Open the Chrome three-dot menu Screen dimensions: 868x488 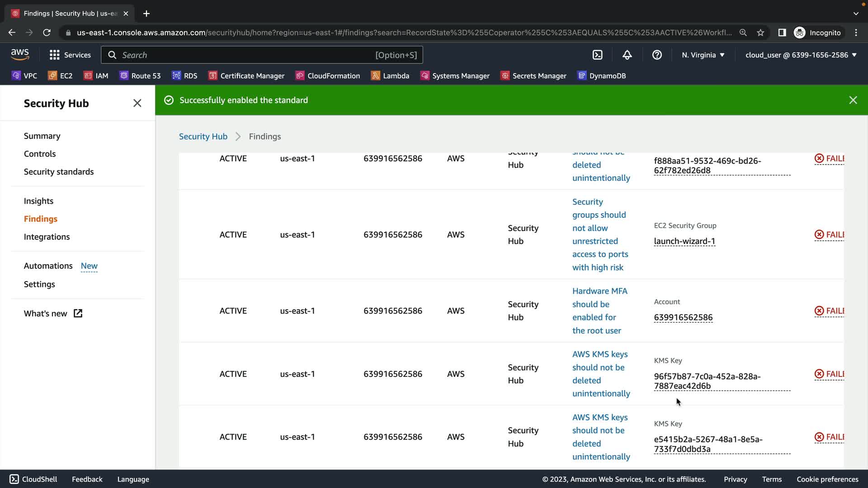tap(856, 33)
